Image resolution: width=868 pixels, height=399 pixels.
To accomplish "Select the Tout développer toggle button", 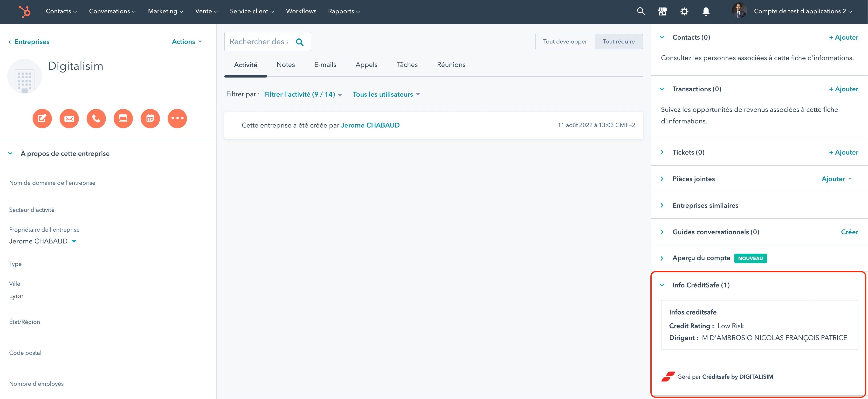I will click(x=565, y=42).
